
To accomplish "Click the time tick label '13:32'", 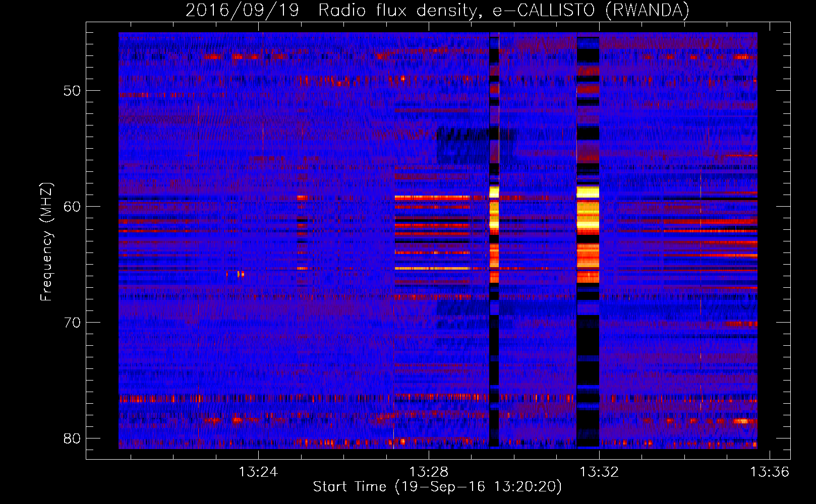I will pos(599,472).
